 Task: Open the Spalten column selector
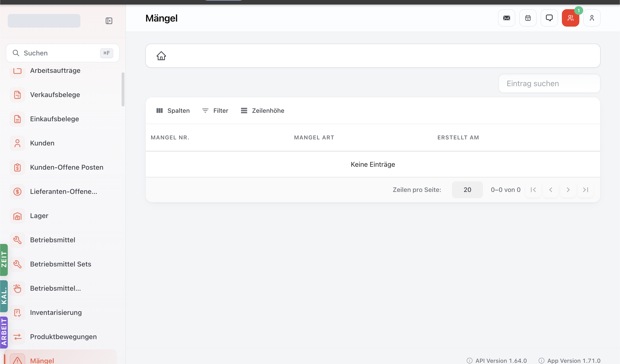click(173, 111)
